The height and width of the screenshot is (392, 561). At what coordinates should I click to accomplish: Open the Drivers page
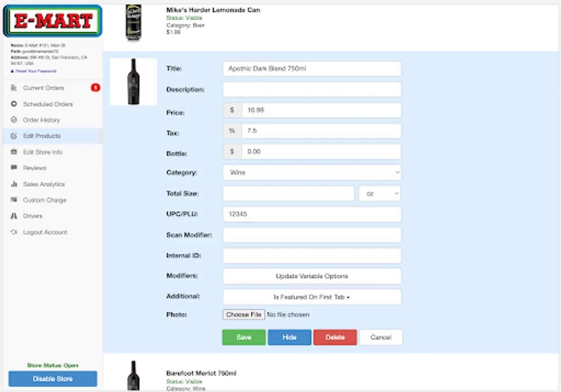pyautogui.click(x=33, y=216)
